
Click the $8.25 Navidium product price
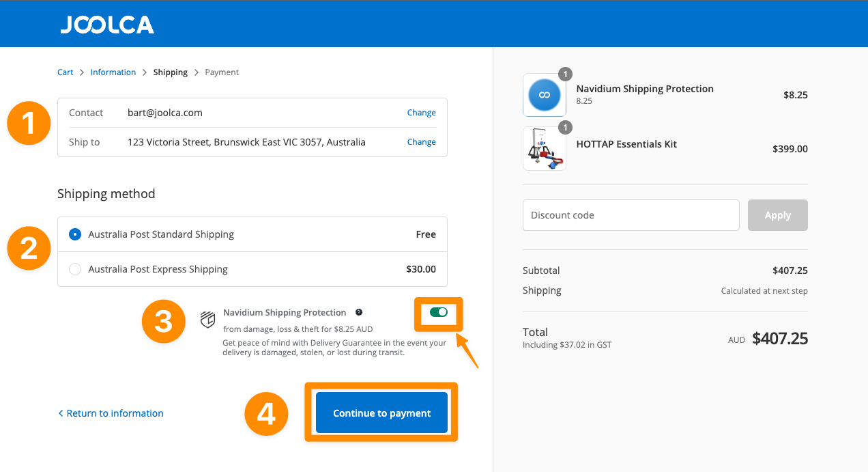796,95
